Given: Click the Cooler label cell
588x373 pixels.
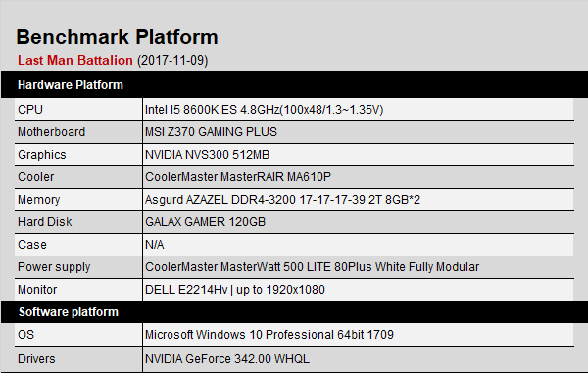Looking at the screenshot, I should (x=78, y=177).
